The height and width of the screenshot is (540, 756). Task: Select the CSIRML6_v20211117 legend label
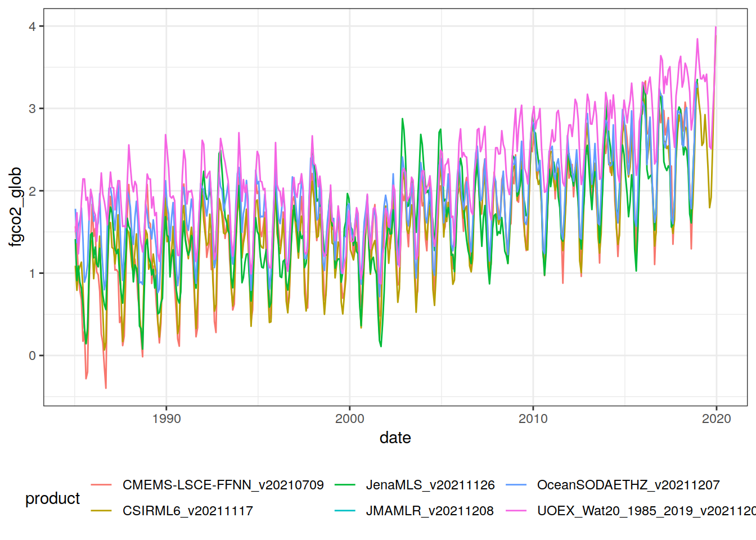click(x=187, y=511)
